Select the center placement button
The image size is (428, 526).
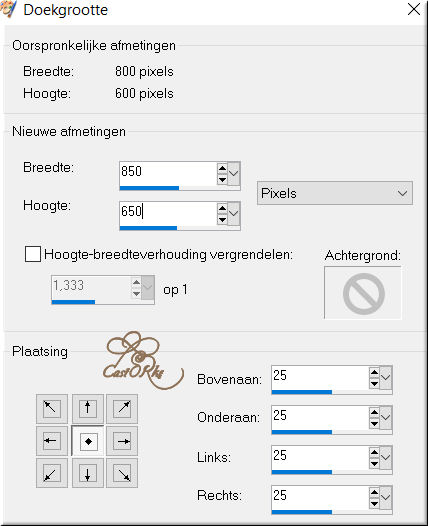pos(88,441)
